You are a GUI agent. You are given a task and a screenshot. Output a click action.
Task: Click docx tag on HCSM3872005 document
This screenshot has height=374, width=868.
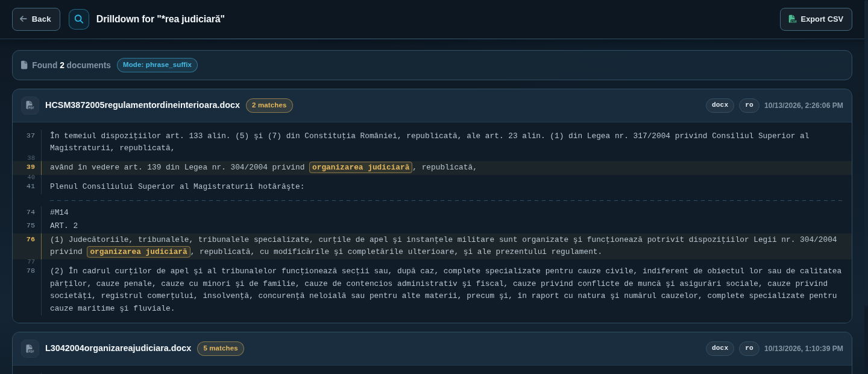click(x=720, y=106)
